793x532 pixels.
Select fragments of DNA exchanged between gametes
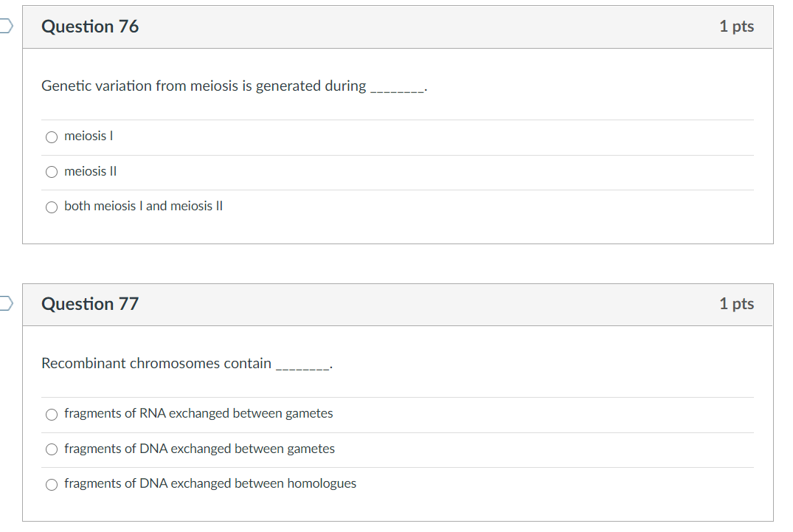51,449
